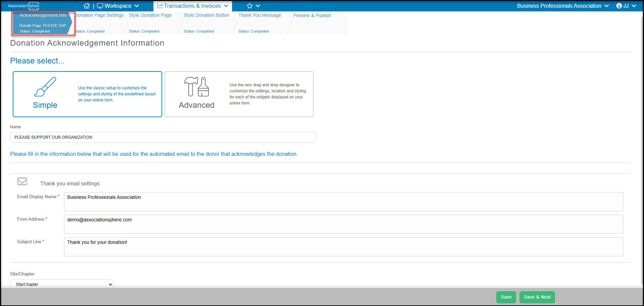
Task: Click into the Name input field
Action: coord(163,137)
